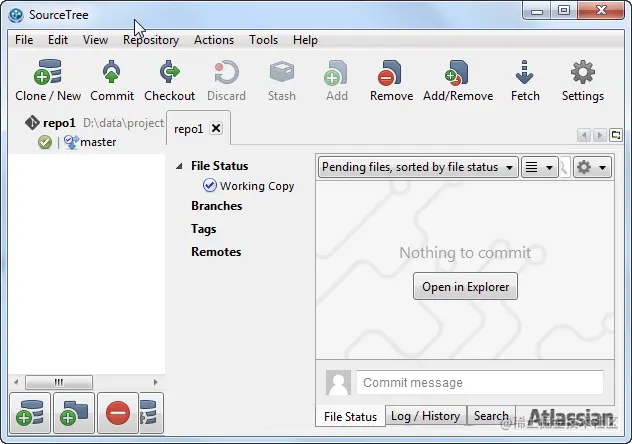Image resolution: width=632 pixels, height=444 pixels.
Task: Click the bottom-left clone repository database icon
Action: click(30, 413)
